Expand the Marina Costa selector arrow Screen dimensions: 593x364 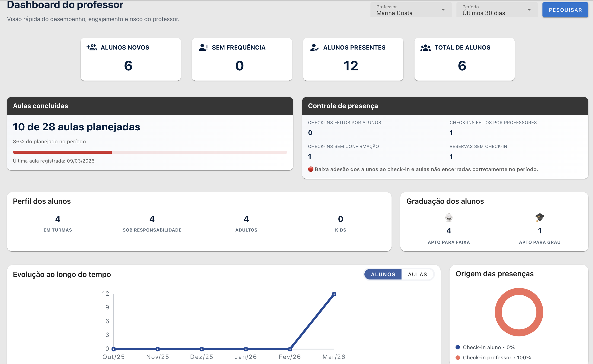tap(443, 10)
